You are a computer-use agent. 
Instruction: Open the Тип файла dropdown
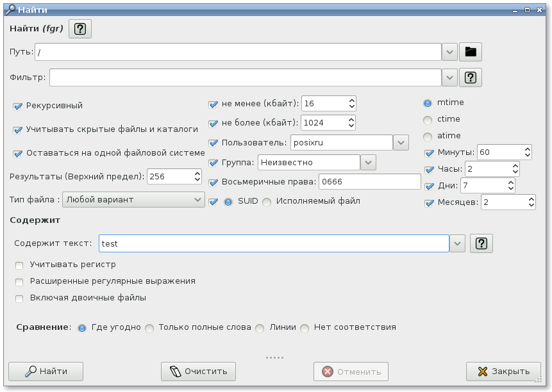(x=133, y=200)
